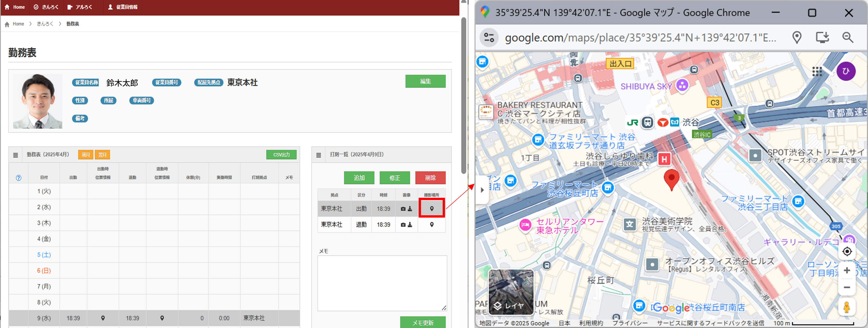Viewport: 868px width, 328px height.
Task: Export the timesheet with CSV出力
Action: (281, 155)
